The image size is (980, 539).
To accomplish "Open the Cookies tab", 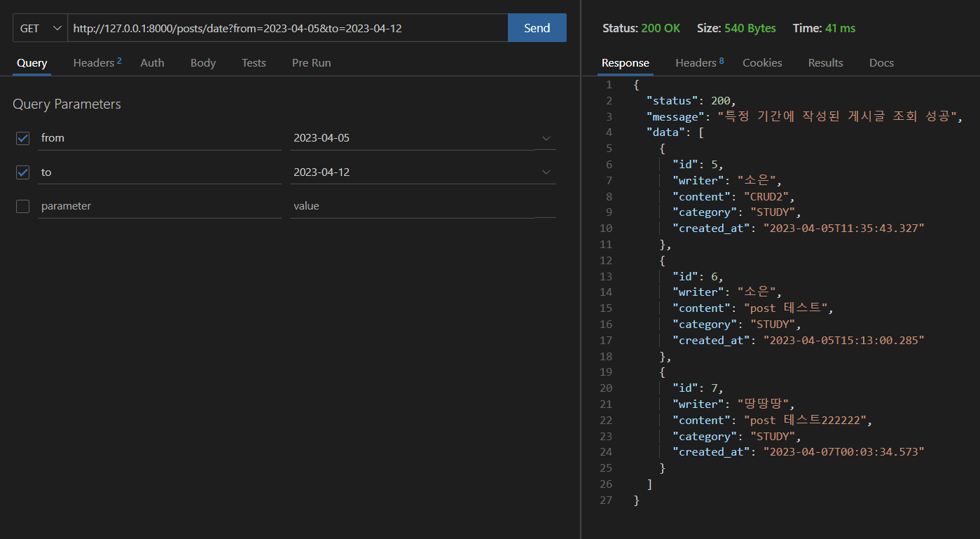I will pos(762,63).
